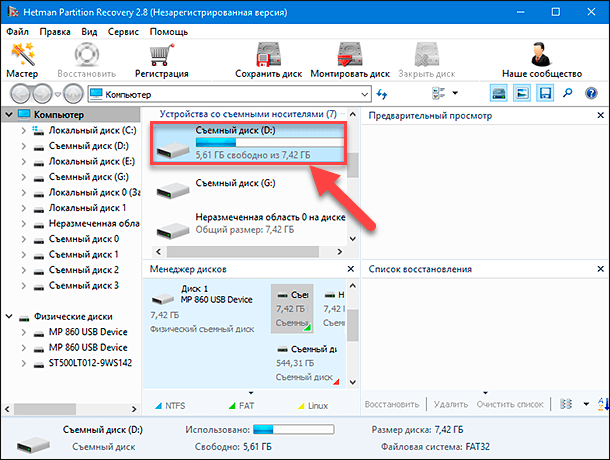Close the Список восстановления panel
The width and height of the screenshot is (610, 460).
601,269
